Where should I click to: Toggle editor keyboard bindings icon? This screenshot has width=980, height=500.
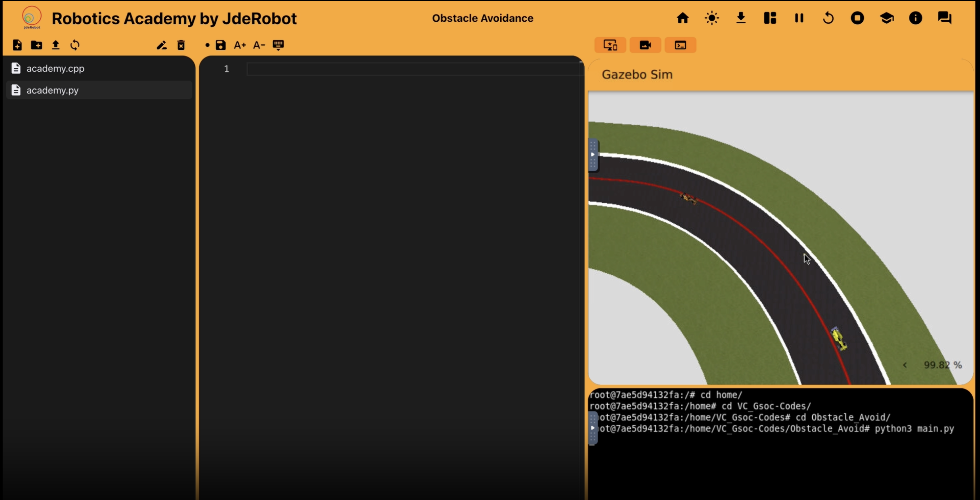(x=278, y=45)
